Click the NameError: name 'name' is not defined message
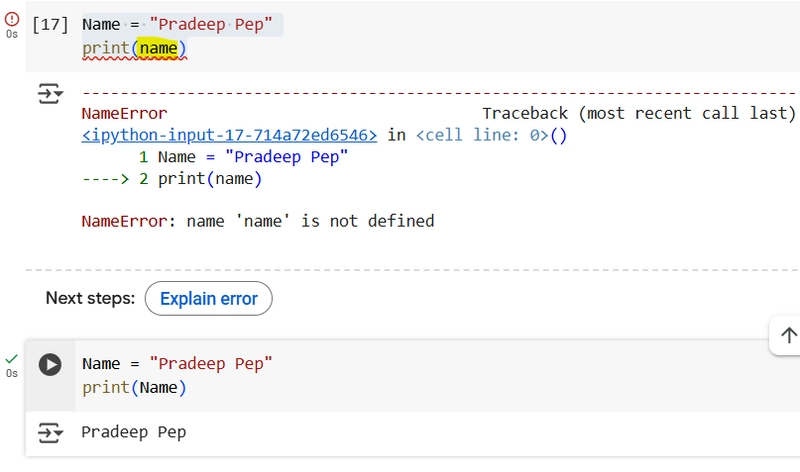Viewport: 800px width, 472px height. click(258, 221)
